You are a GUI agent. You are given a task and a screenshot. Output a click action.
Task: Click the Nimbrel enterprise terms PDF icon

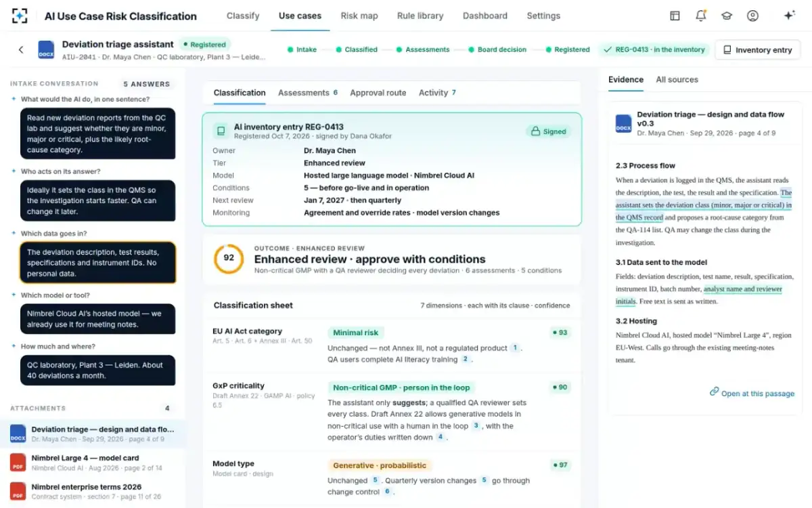click(18, 491)
